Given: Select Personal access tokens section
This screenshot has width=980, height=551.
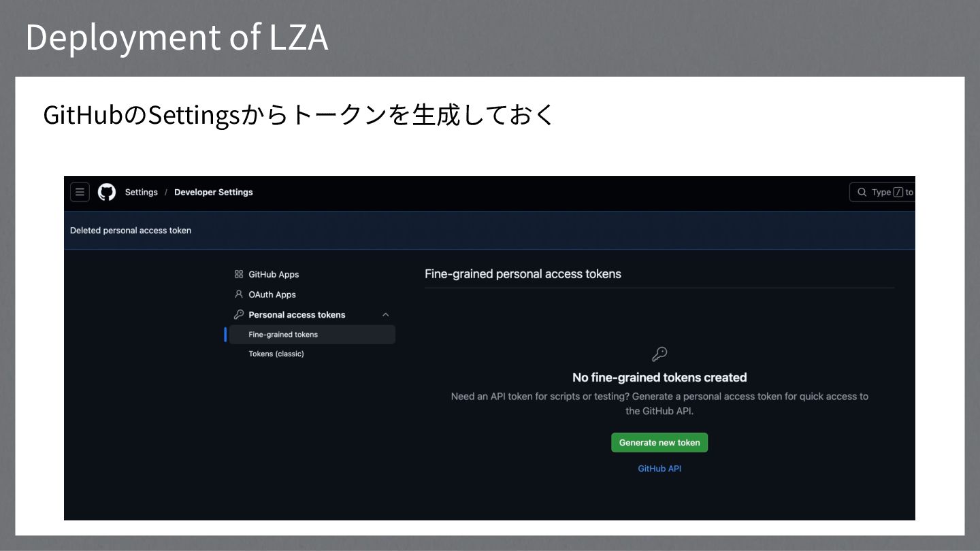Looking at the screenshot, I should pos(297,315).
